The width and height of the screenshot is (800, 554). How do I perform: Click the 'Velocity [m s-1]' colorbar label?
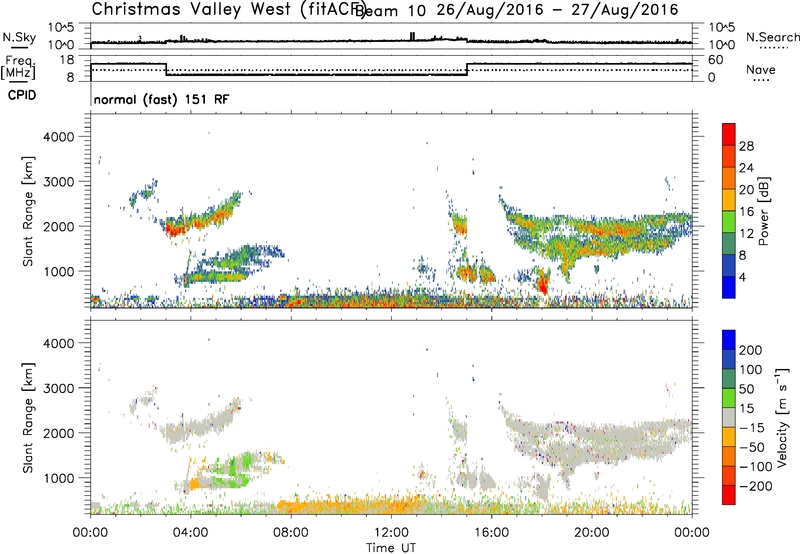click(781, 417)
